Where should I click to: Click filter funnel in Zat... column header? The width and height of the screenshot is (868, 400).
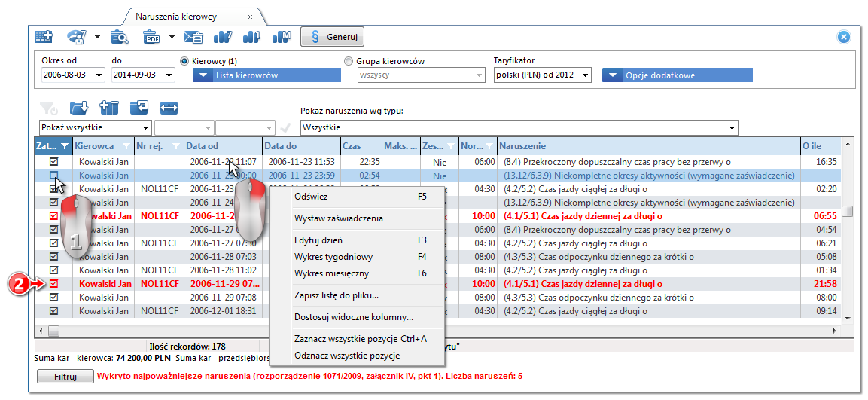(65, 146)
